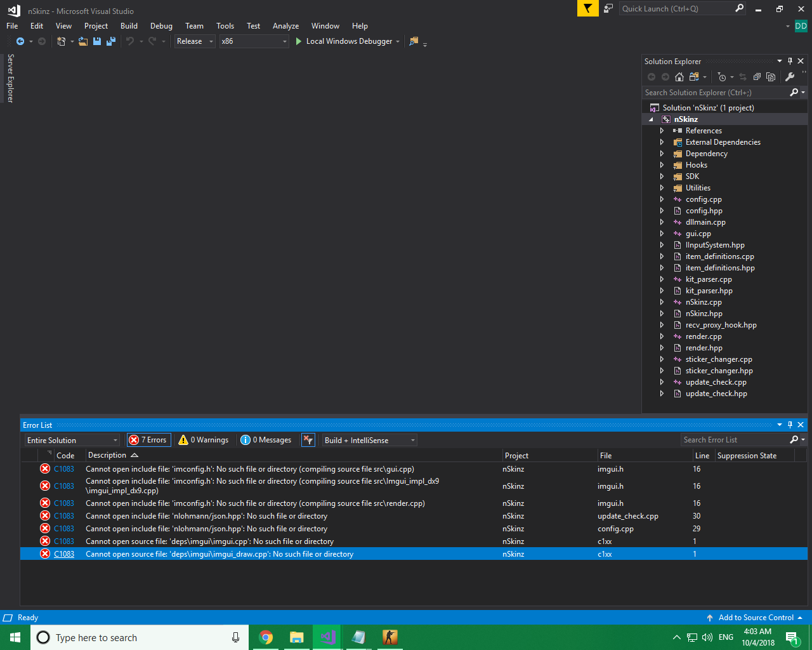The width and height of the screenshot is (812, 650).
Task: Expand the References node
Action: tap(662, 131)
